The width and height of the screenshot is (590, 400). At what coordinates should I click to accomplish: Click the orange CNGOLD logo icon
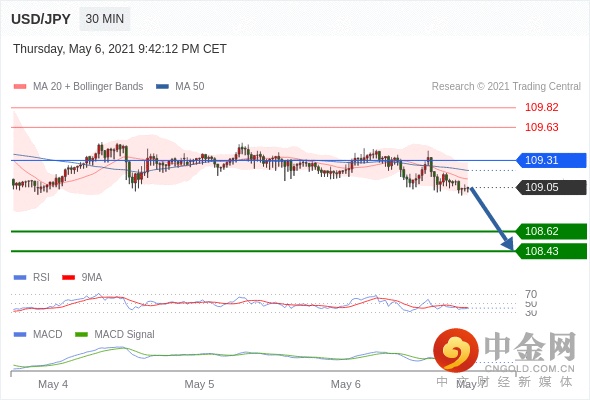click(x=456, y=350)
